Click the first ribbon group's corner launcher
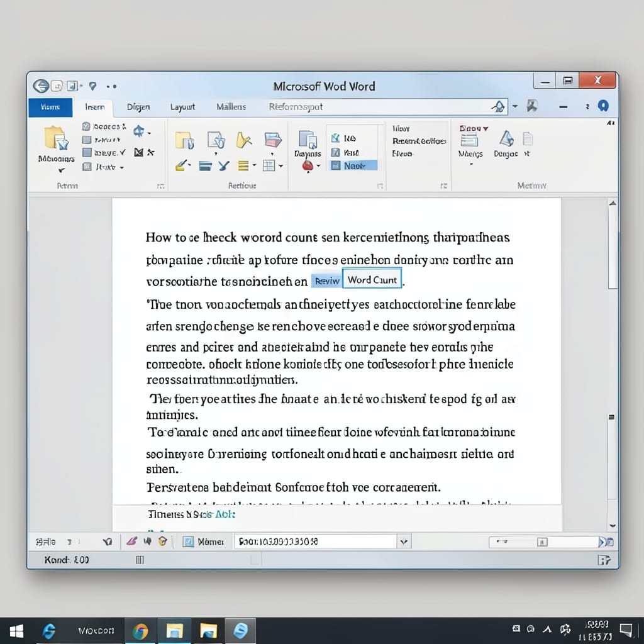 click(x=160, y=186)
